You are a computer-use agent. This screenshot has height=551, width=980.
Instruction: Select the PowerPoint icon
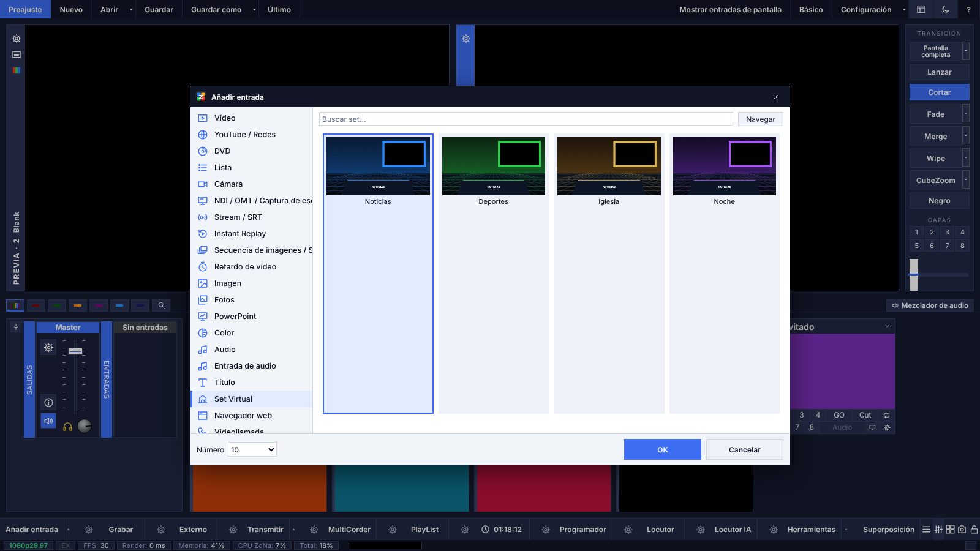(x=203, y=317)
